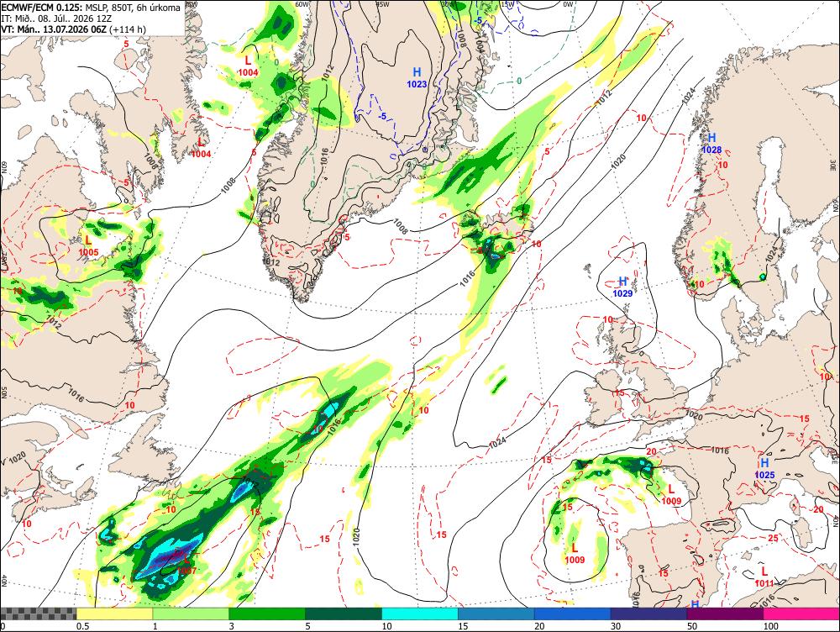Click the H 1029 high near the Faroes
This screenshot has height=632, width=840.
622,287
